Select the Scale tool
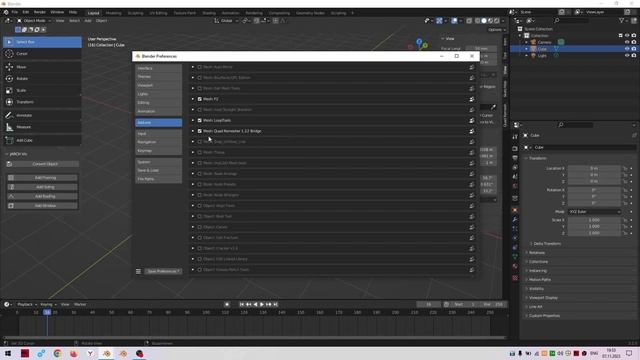 click(x=42, y=90)
